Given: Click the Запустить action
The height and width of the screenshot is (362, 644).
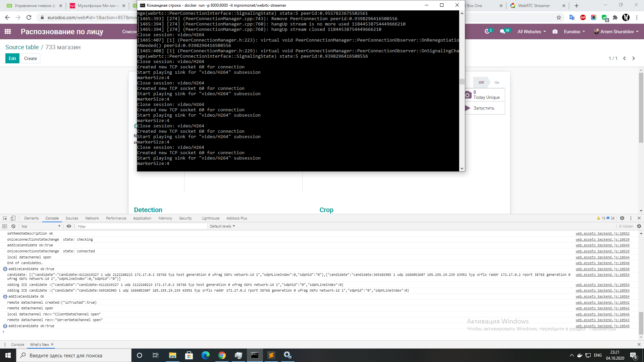Looking at the screenshot, I should tap(483, 108).
